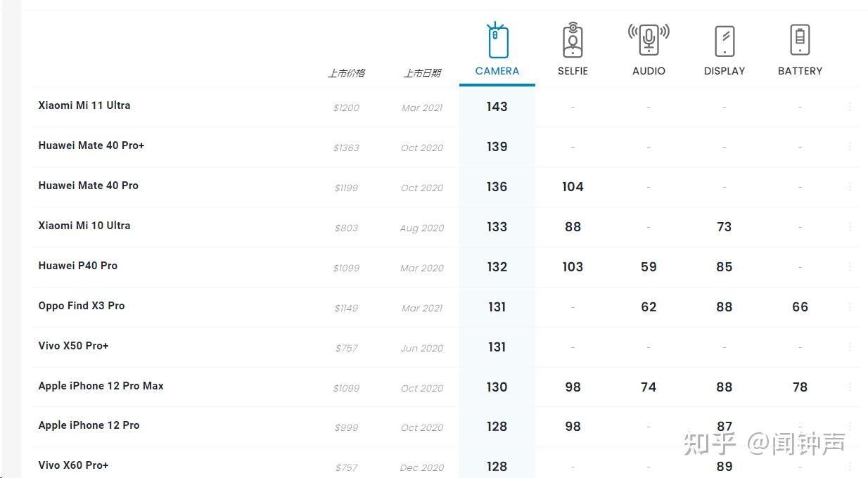Open the Vivo X50 Pro+ link
This screenshot has width=868, height=478.
click(73, 346)
